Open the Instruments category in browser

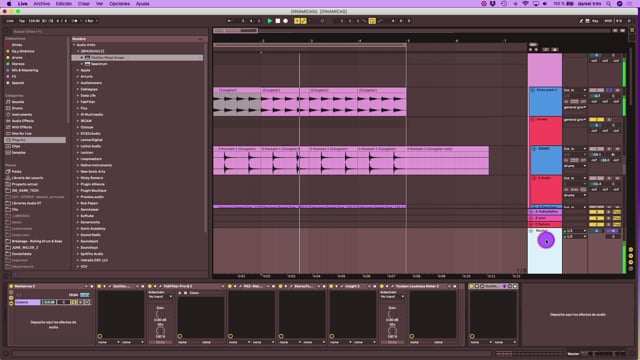click(x=21, y=115)
